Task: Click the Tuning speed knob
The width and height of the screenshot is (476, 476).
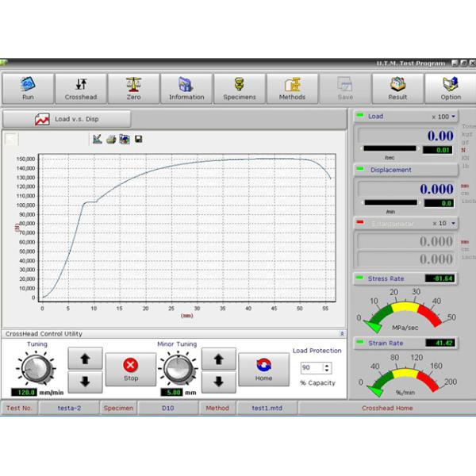Action: pyautogui.click(x=37, y=367)
